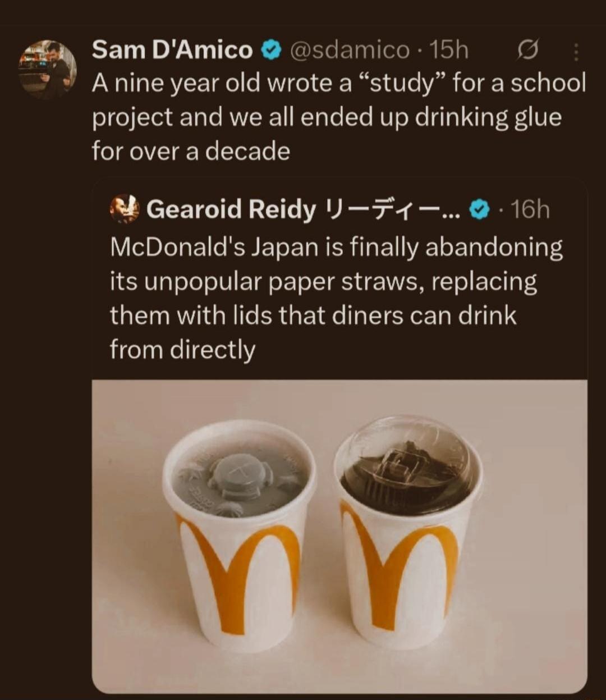Click Sam D'Amico's profile picture
Screen dimensions: 606x700
[46, 68]
